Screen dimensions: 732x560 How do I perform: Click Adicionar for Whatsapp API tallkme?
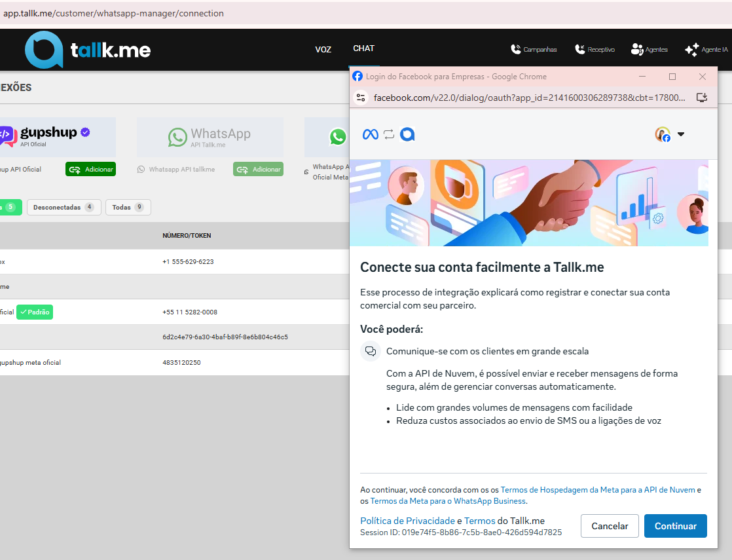coord(258,169)
